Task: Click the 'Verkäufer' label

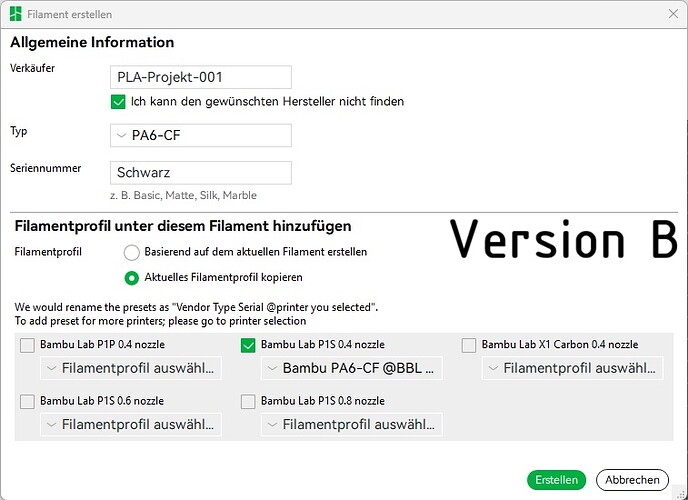Action: click(32, 68)
